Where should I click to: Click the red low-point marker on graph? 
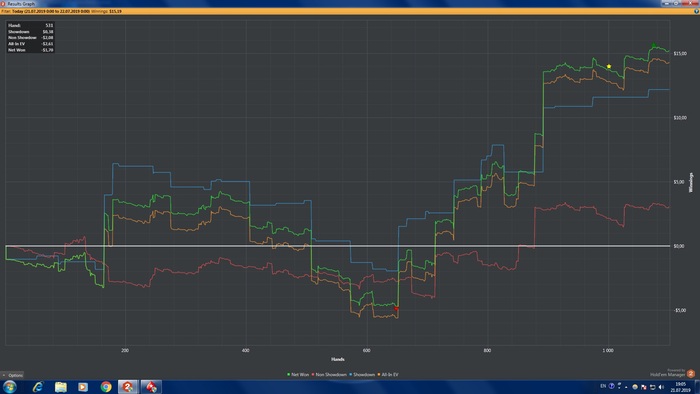(x=396, y=308)
